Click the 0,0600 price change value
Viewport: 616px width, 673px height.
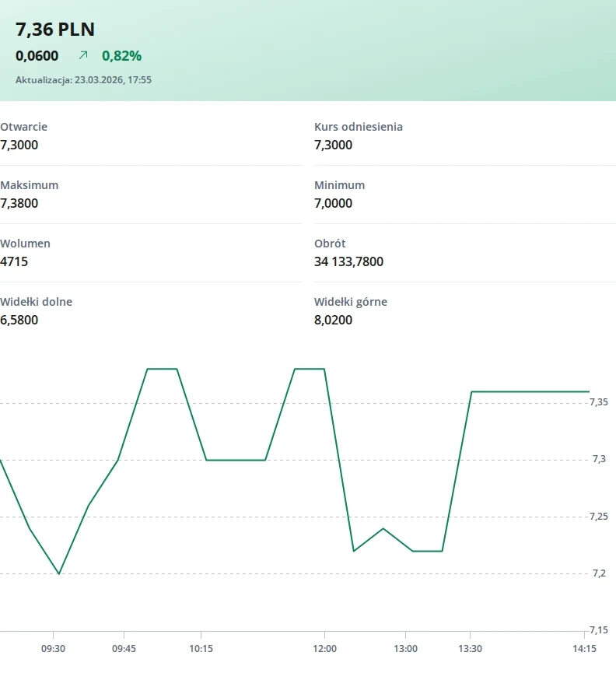pos(37,55)
